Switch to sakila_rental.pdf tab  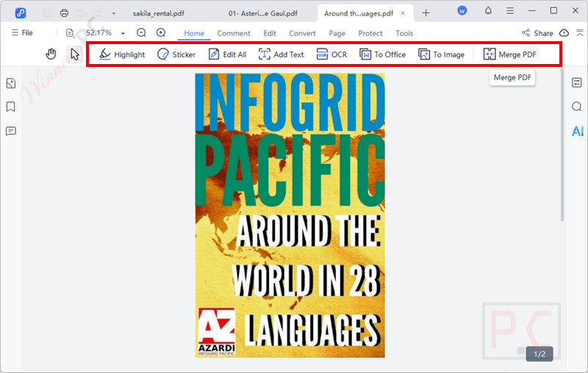pyautogui.click(x=158, y=13)
